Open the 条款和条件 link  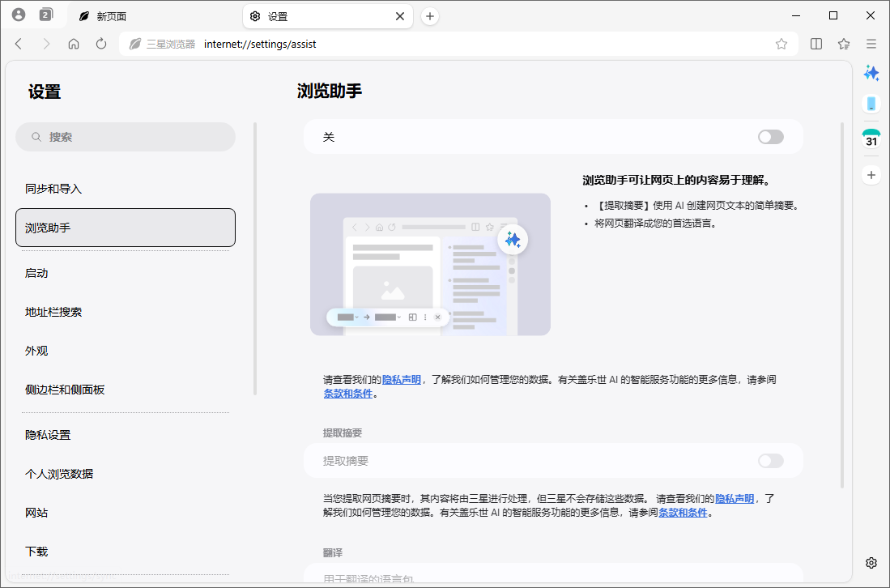click(x=347, y=394)
